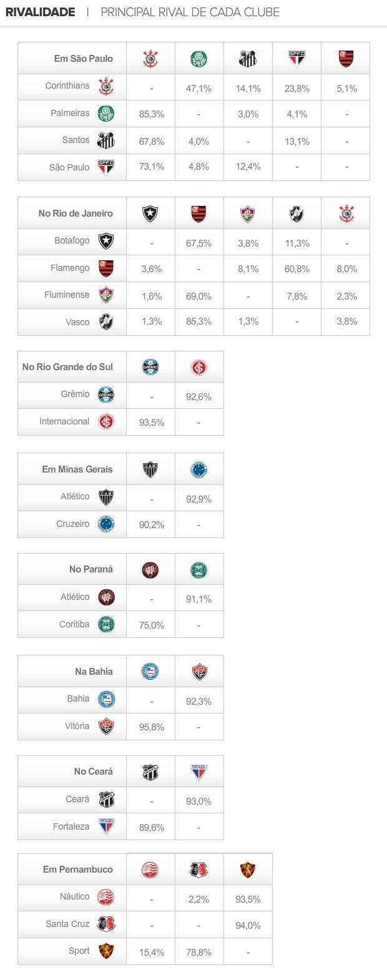Select the Náutico crest next to the Náutico row label
Image resolution: width=387 pixels, height=980 pixels.
point(106,897)
